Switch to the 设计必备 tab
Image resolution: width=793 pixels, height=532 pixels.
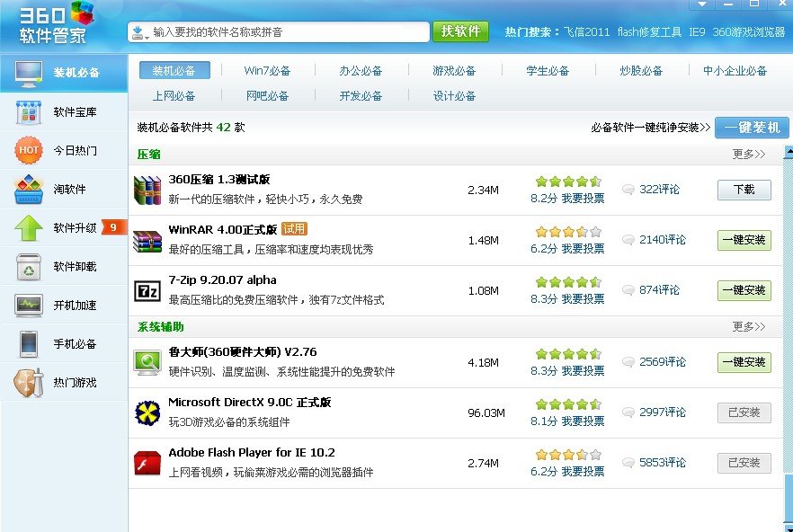pyautogui.click(x=454, y=95)
